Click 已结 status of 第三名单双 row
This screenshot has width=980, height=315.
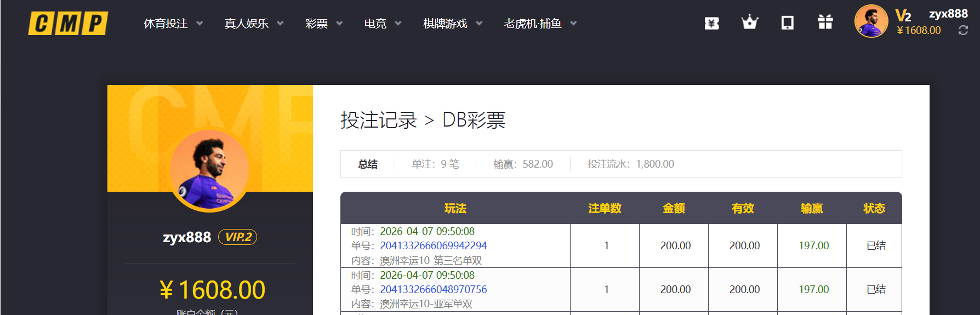(876, 245)
